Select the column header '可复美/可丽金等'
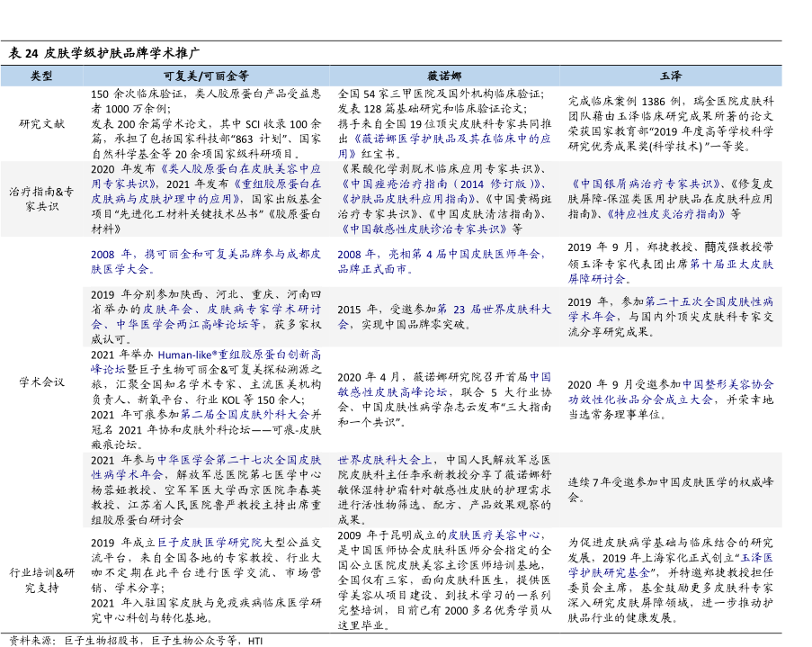Viewport: 812px width, 647px height. [206, 76]
